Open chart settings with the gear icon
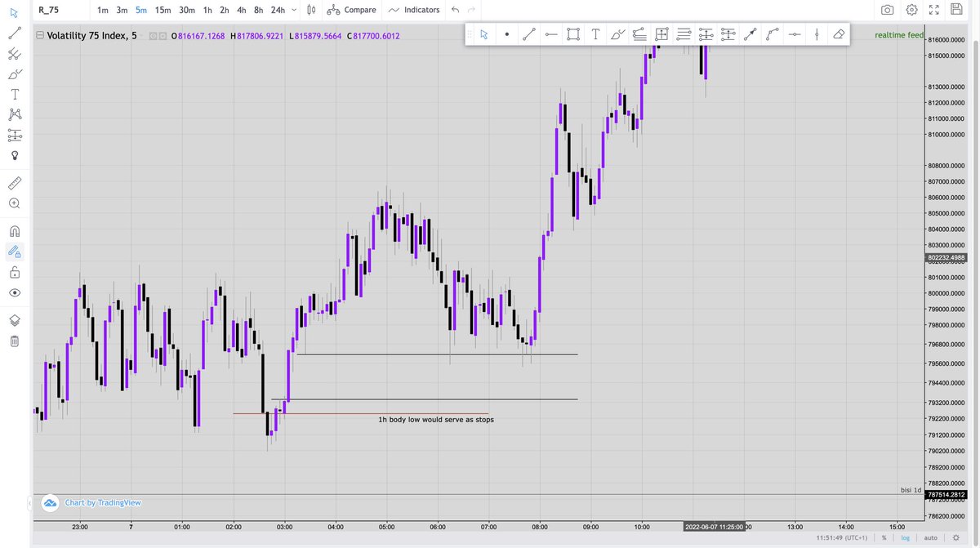This screenshot has height=548, width=980. click(x=911, y=11)
